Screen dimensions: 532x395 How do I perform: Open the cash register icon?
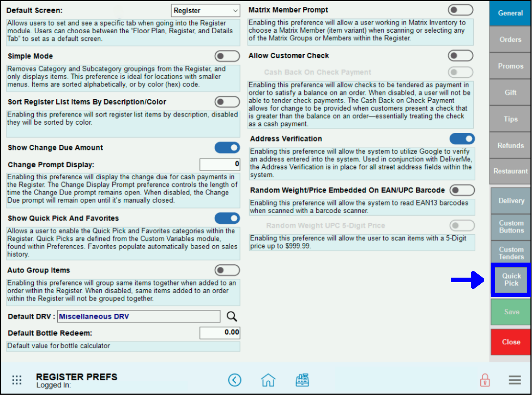pyautogui.click(x=302, y=380)
